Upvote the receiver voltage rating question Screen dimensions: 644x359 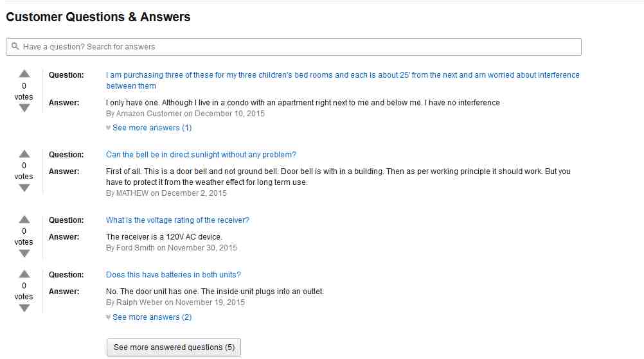pyautogui.click(x=24, y=220)
